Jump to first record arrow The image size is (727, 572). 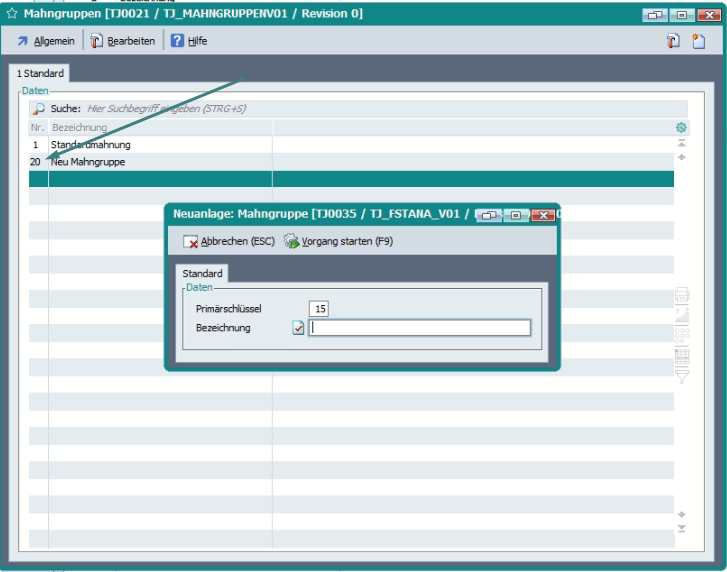tap(682, 144)
